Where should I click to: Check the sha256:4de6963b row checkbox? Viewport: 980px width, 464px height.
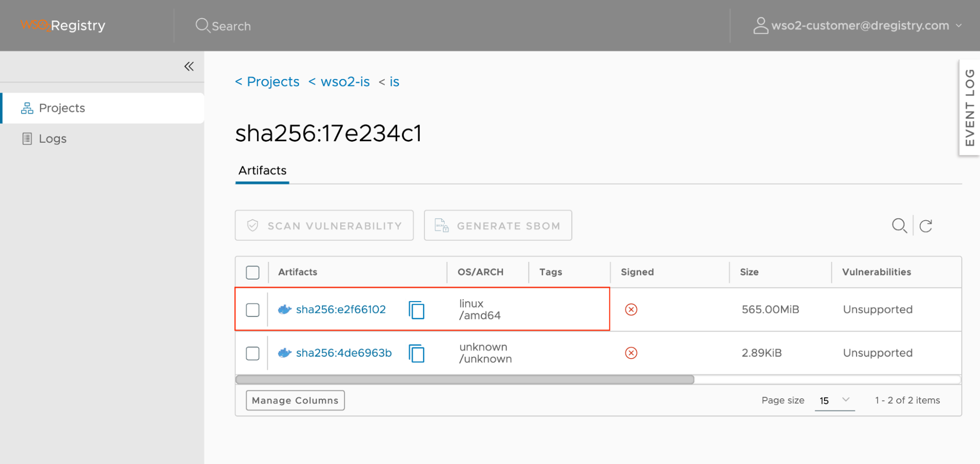(252, 353)
